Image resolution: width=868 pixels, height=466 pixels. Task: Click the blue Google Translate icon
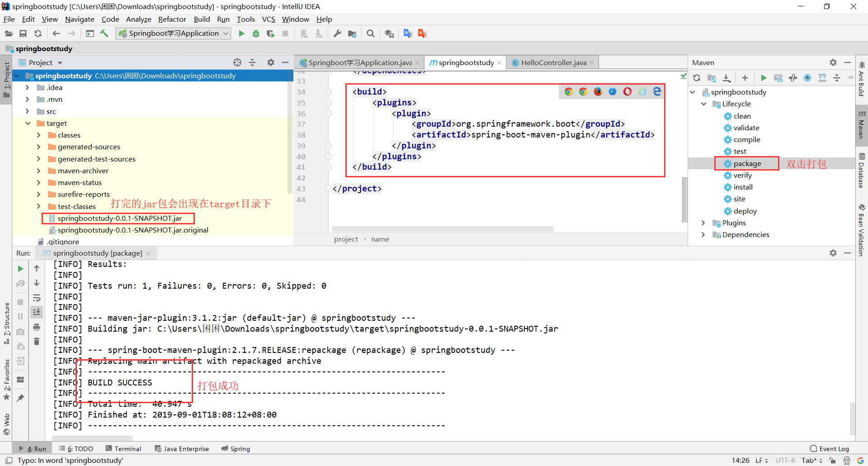[408, 33]
